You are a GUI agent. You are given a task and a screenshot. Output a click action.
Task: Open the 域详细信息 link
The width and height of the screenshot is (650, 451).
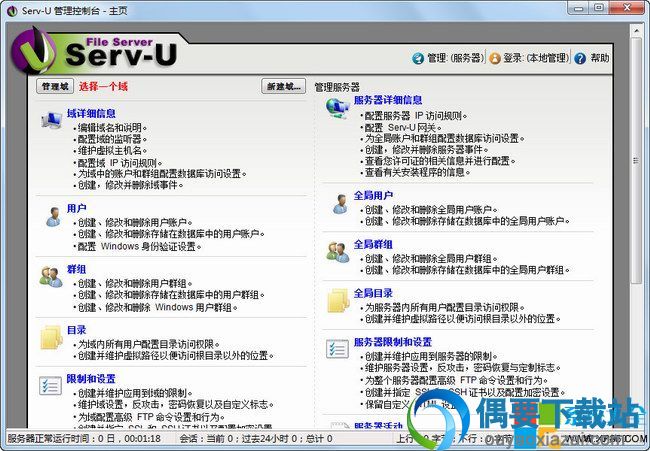91,113
